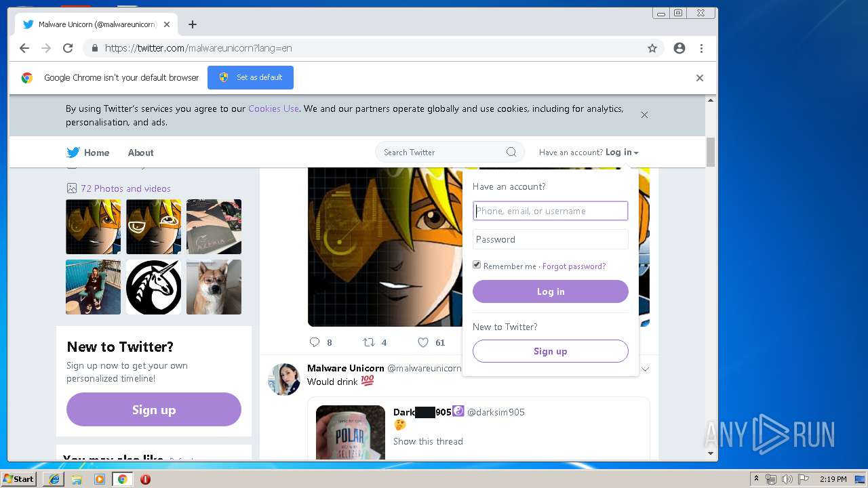Click the @darksim905 handle
This screenshot has width=868, height=488.
[x=496, y=412]
